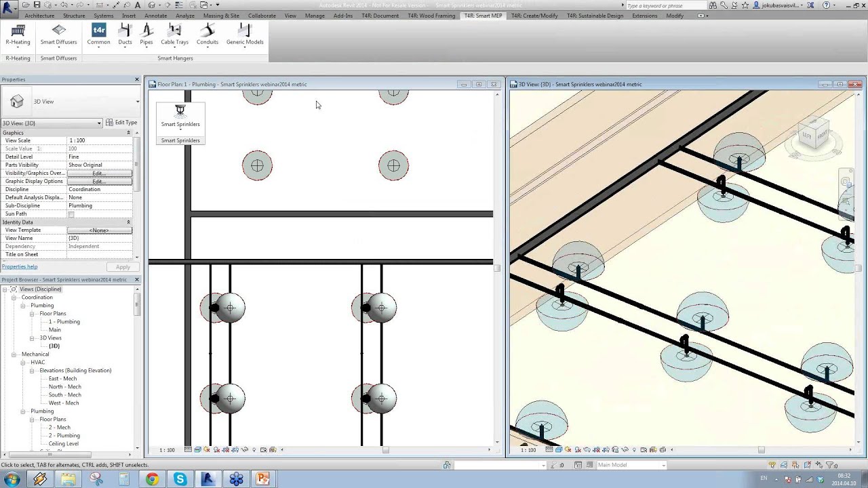Screen dimensions: 868x488
Task: Open Skype from the taskbar
Action: click(x=180, y=479)
